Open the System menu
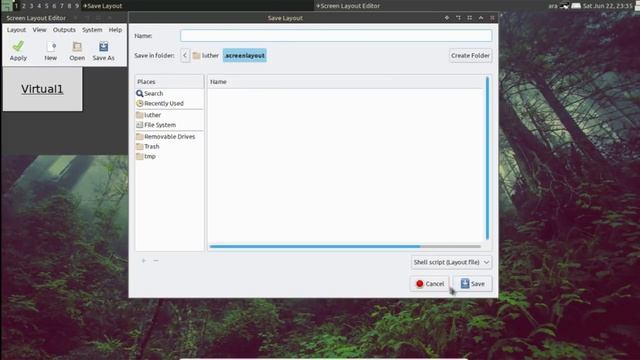Image resolution: width=640 pixels, height=360 pixels. [92, 30]
